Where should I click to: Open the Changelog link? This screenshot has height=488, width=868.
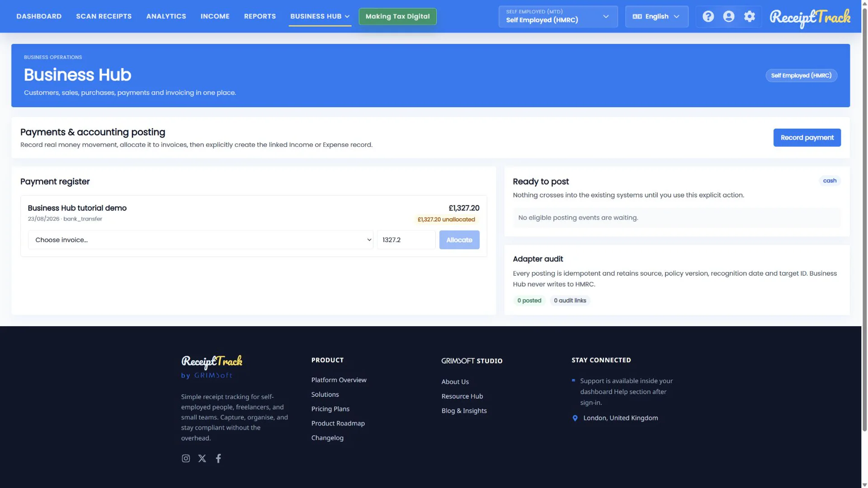pos(327,438)
